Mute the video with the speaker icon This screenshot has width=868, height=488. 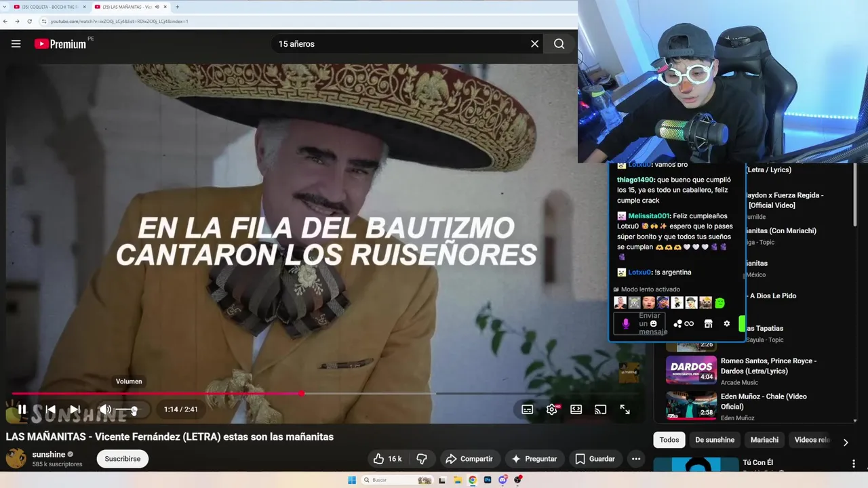click(x=105, y=409)
